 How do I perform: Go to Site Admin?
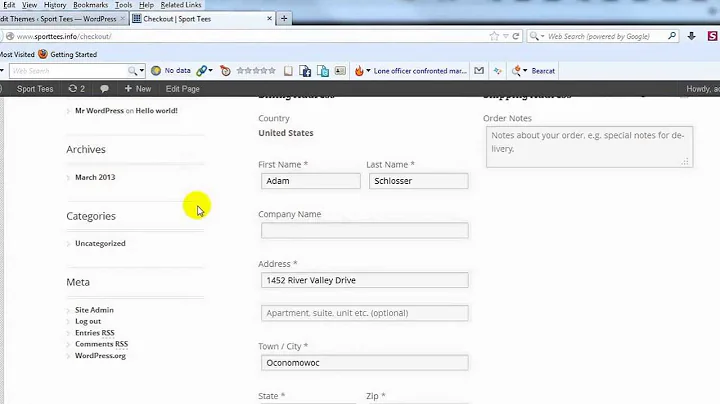click(94, 310)
